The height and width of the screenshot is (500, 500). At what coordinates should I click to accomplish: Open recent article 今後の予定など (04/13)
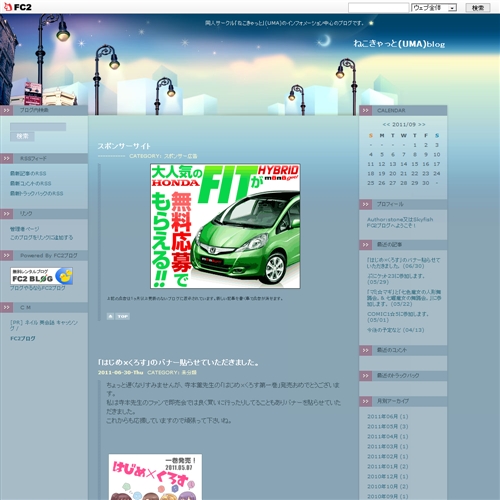[x=395, y=330]
